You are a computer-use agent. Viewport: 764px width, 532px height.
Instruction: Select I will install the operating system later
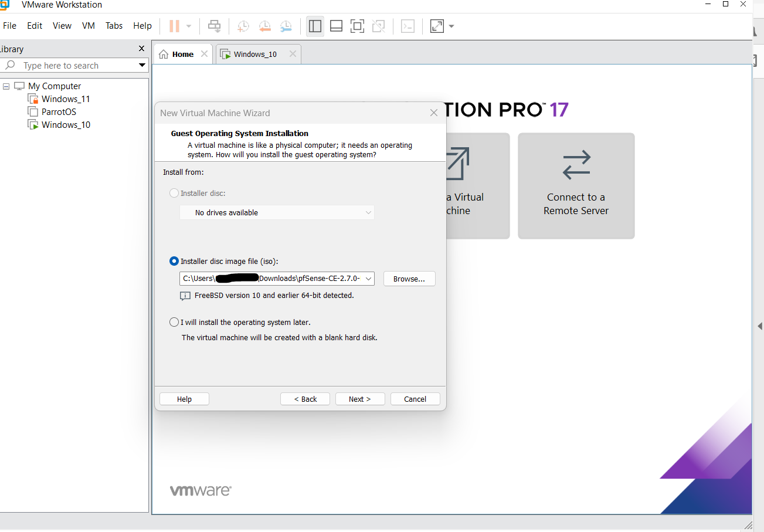(x=174, y=322)
